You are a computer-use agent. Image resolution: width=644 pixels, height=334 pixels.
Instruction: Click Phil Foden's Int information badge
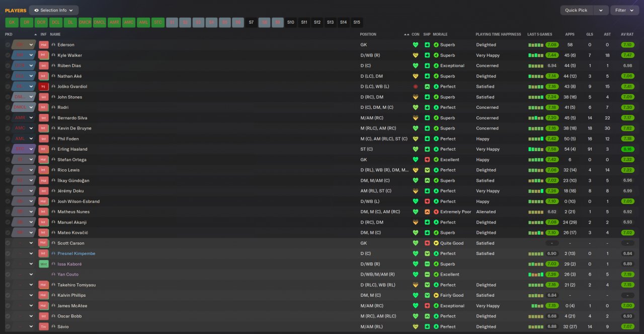tap(43, 139)
